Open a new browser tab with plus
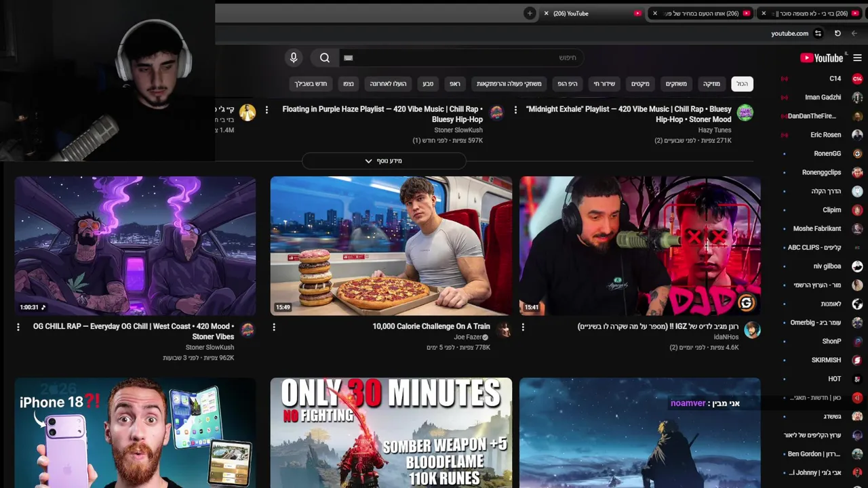The width and height of the screenshot is (868, 488). tap(530, 13)
